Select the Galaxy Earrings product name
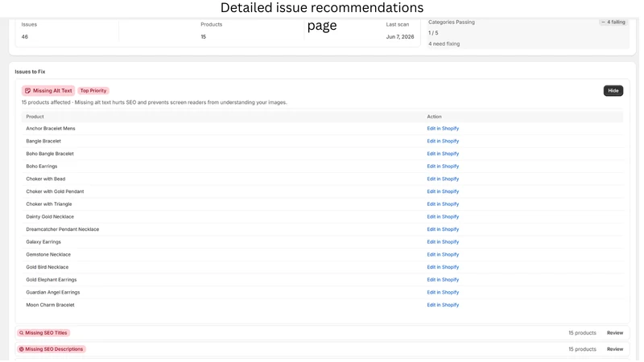The height and width of the screenshot is (362, 644). pos(43,242)
